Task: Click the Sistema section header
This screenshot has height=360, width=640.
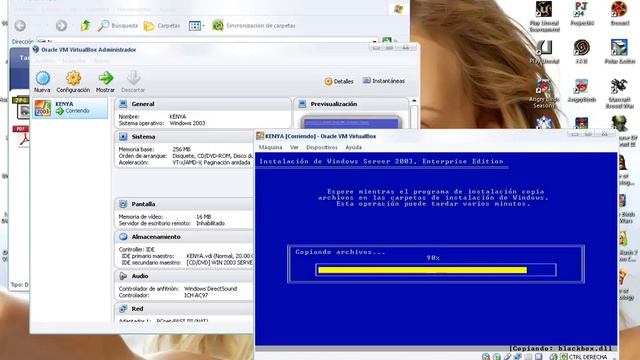Action: click(x=184, y=137)
